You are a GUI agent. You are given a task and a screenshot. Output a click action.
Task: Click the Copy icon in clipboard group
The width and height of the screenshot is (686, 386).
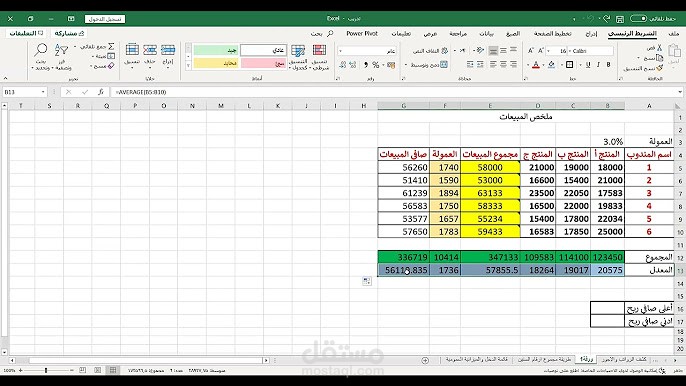(659, 58)
